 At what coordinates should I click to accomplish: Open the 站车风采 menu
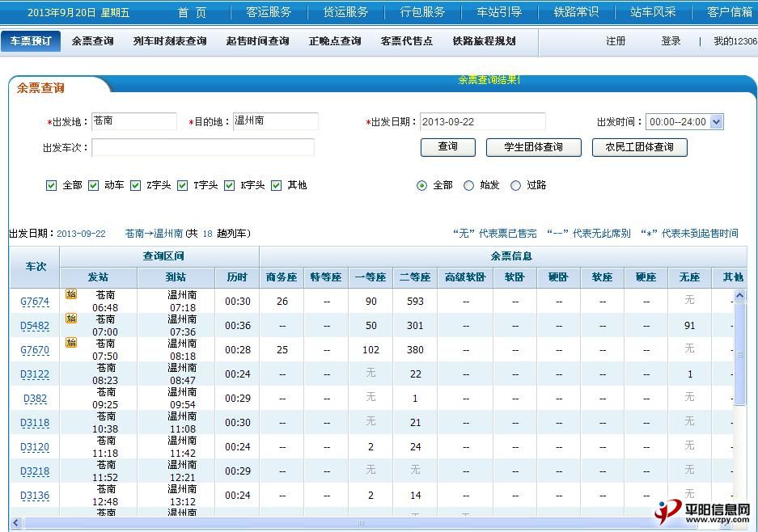[x=653, y=12]
